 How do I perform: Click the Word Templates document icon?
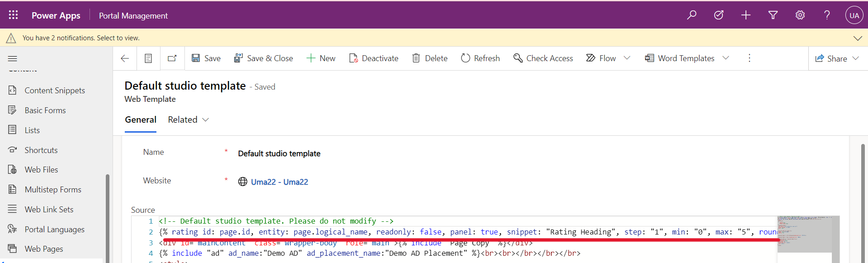650,58
